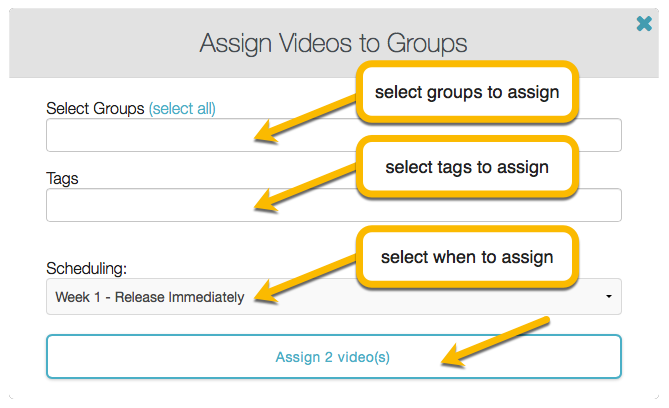This screenshot has height=408, width=669.
Task: Open the Scheduling dropdown
Action: tap(334, 297)
